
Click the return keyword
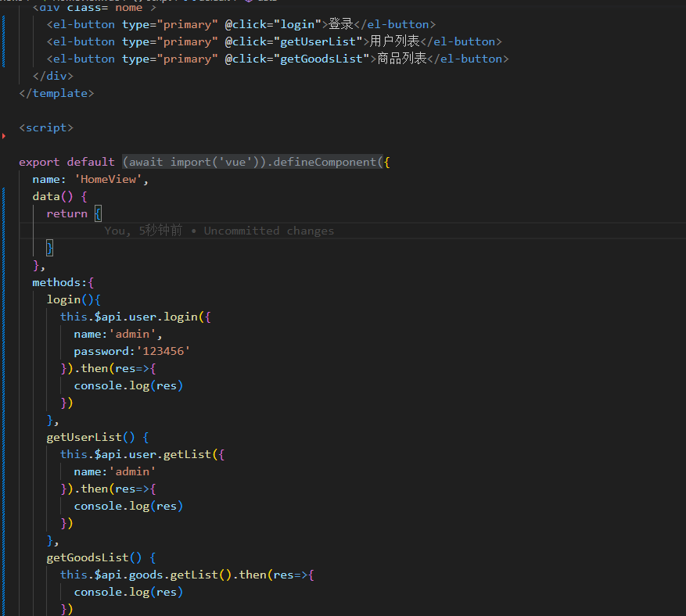pyautogui.click(x=67, y=213)
